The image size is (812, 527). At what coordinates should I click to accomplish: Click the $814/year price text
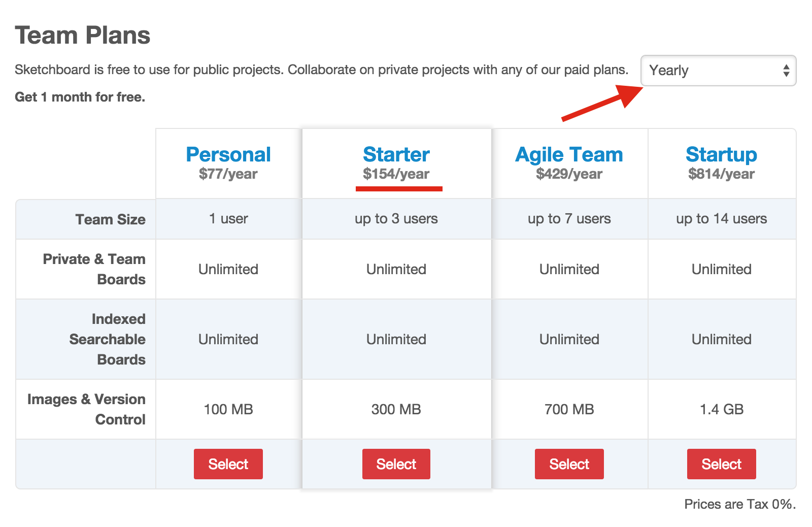pyautogui.click(x=721, y=174)
